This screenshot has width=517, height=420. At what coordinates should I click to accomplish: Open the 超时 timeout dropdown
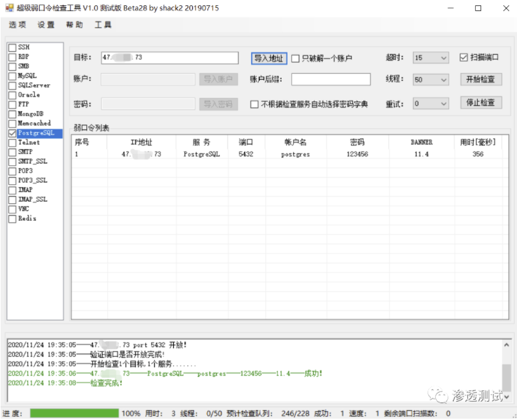[431, 58]
